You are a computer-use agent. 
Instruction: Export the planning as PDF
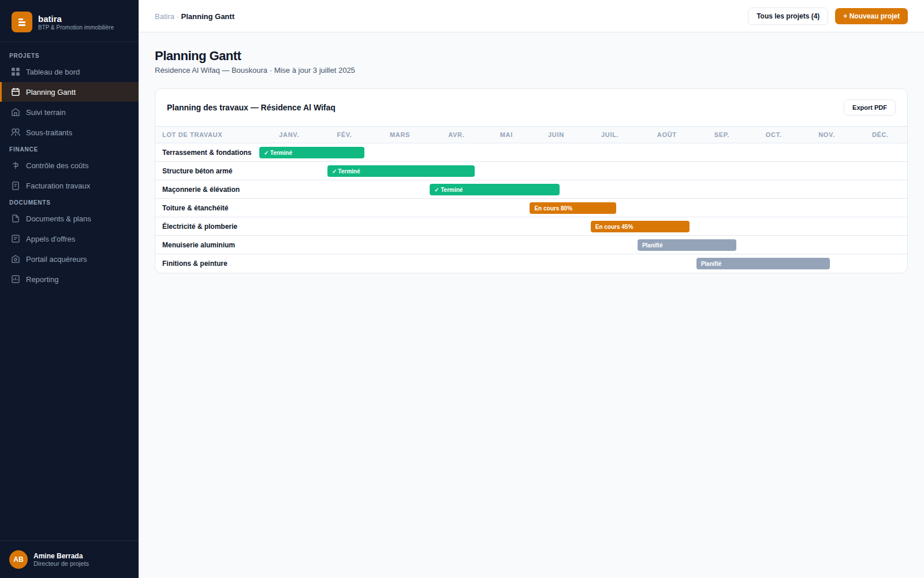coord(869,108)
